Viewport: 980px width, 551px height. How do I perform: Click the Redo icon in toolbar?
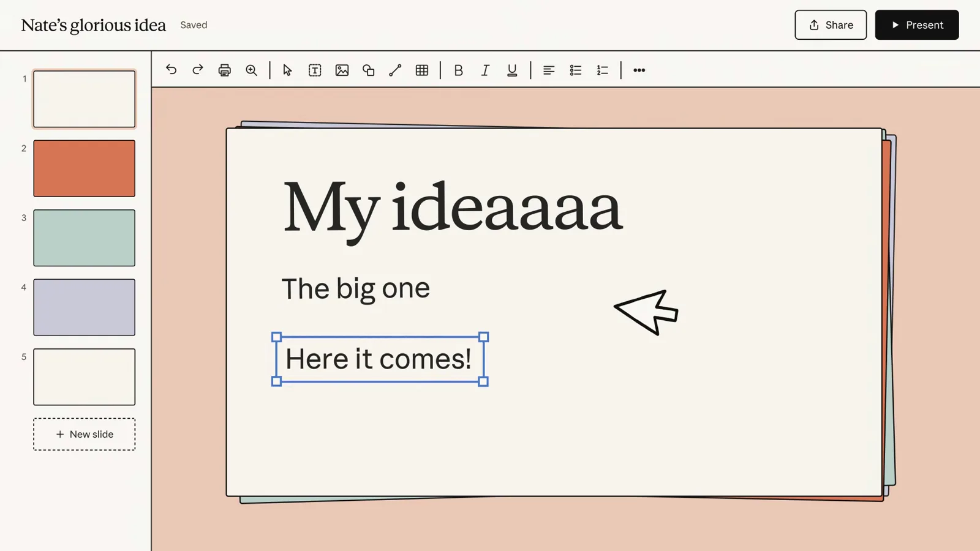click(198, 70)
